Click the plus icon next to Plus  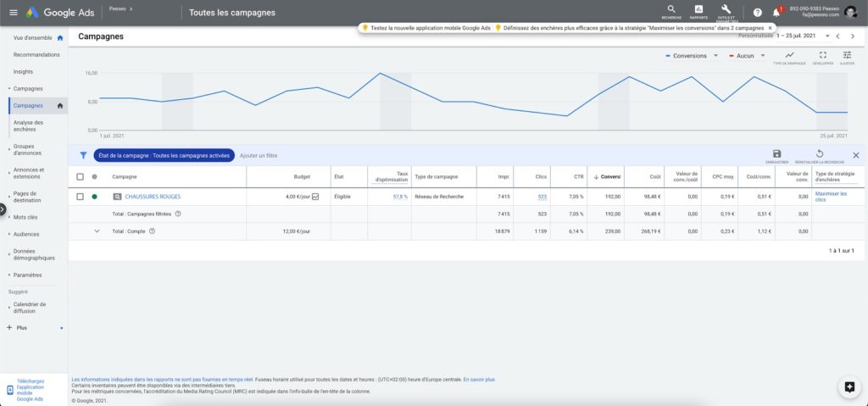pyautogui.click(x=8, y=328)
